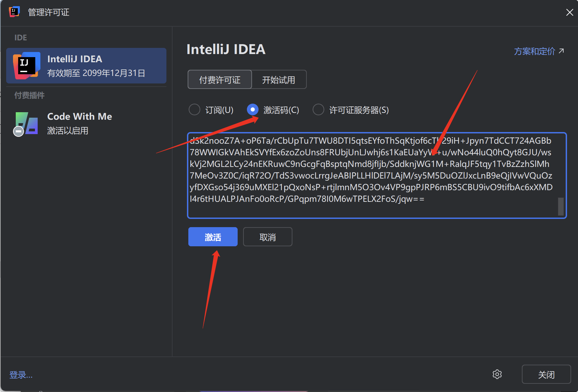
Task: Click the 激活以启用 status text
Action: [68, 131]
